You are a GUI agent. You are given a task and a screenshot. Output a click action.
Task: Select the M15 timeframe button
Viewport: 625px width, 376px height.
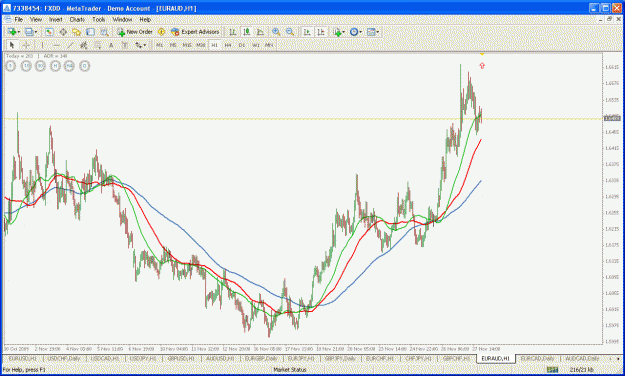(x=187, y=45)
